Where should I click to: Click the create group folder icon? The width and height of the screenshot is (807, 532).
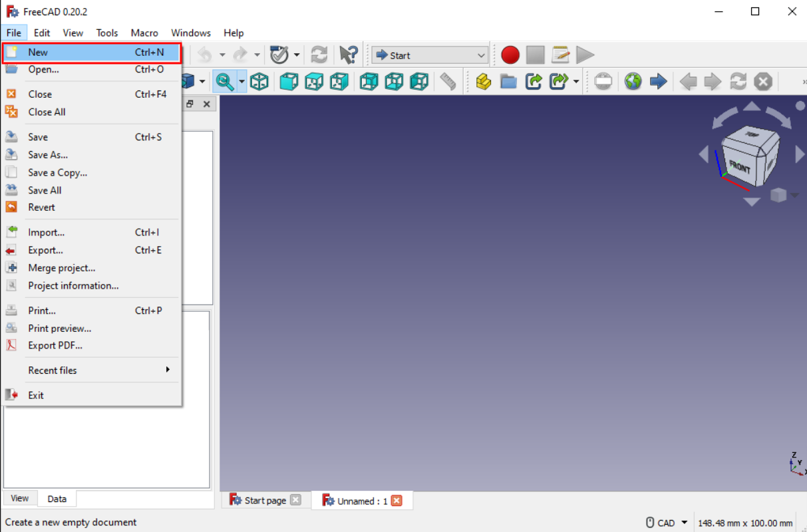tap(508, 82)
